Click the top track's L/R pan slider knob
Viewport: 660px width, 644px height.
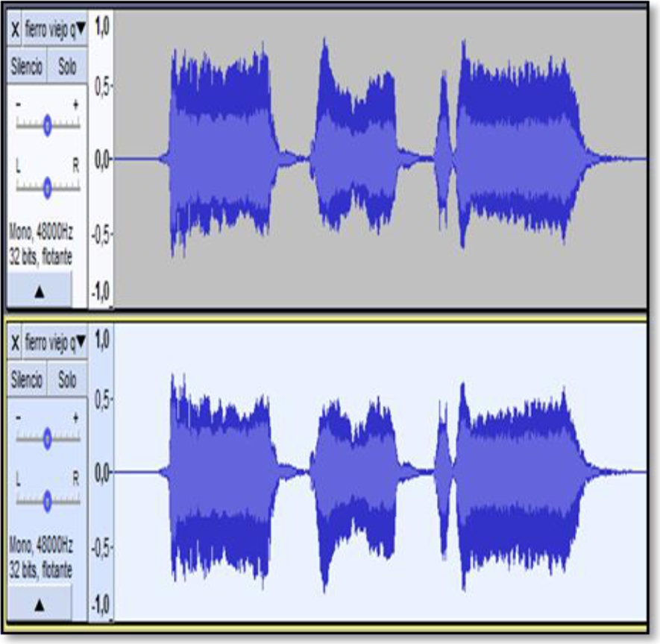[47, 187]
